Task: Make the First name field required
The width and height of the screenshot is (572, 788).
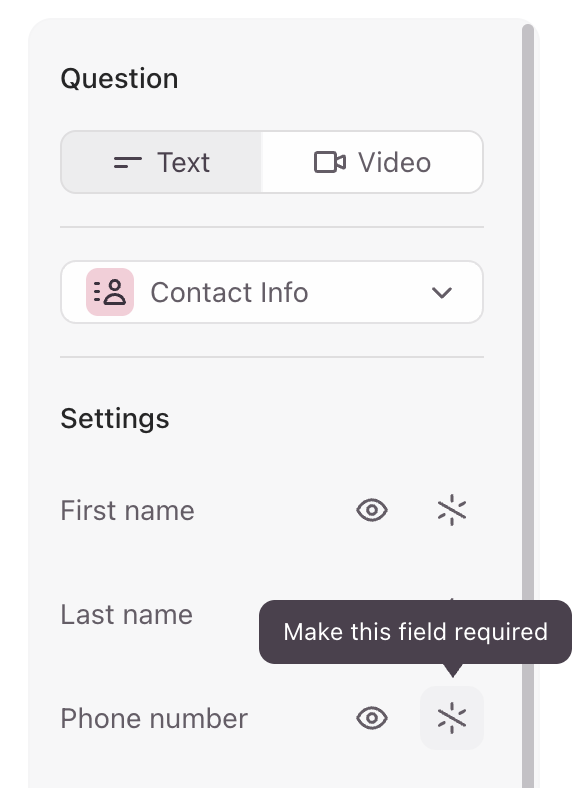Action: 452,510
